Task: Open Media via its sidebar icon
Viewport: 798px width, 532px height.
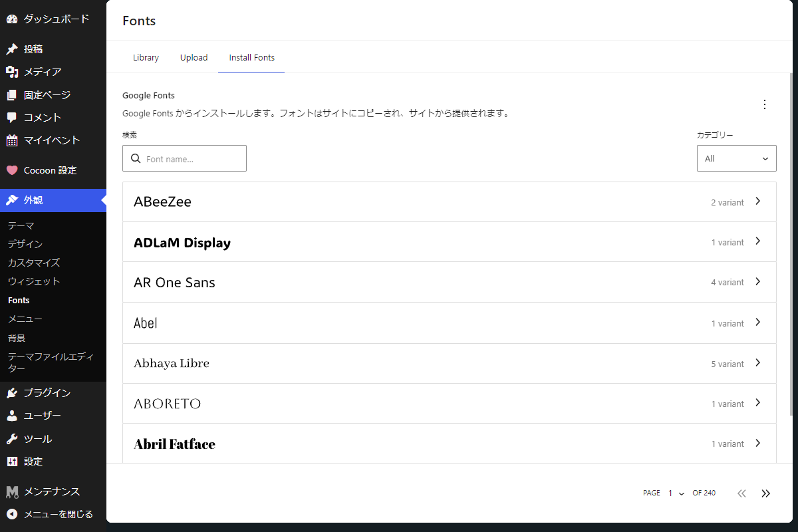Action: pos(12,72)
